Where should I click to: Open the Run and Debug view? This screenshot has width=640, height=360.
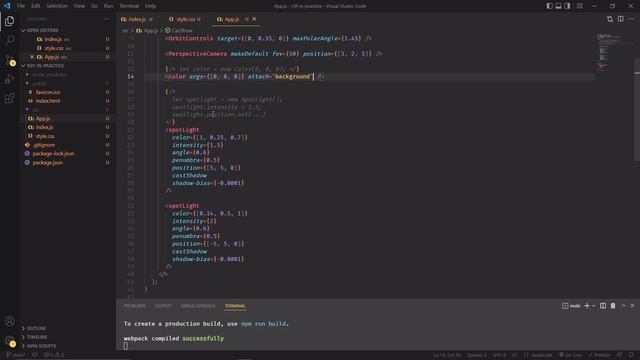(9, 79)
